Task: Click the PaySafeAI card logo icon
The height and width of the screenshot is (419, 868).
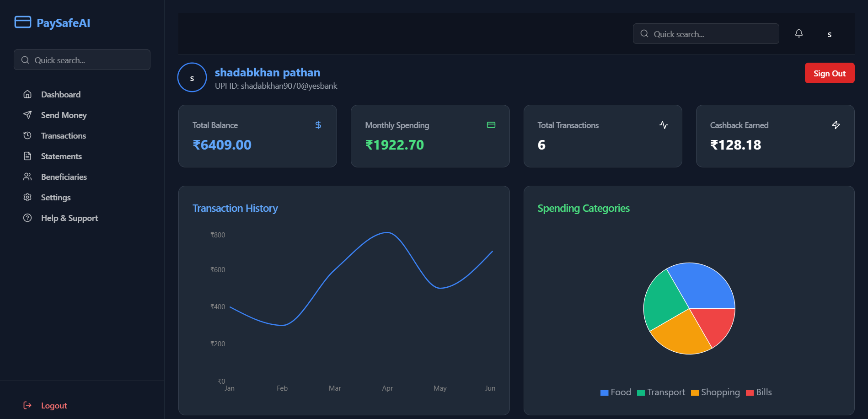Action: click(23, 22)
